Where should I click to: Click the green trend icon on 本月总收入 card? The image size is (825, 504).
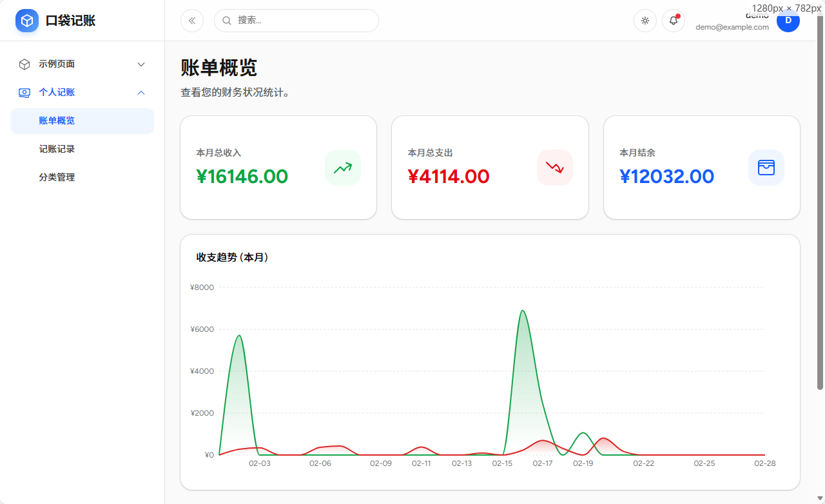click(342, 167)
